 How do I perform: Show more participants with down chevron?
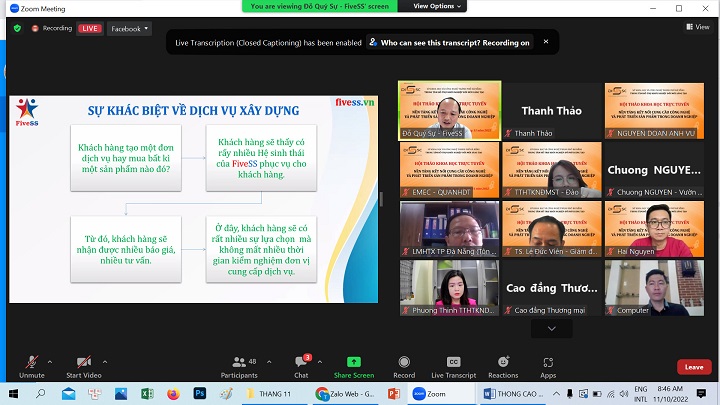click(x=551, y=328)
